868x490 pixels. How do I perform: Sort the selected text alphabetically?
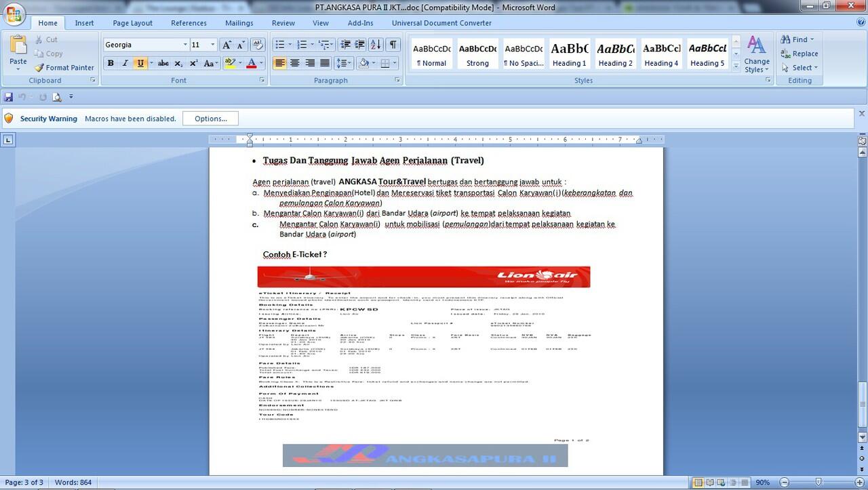point(377,45)
